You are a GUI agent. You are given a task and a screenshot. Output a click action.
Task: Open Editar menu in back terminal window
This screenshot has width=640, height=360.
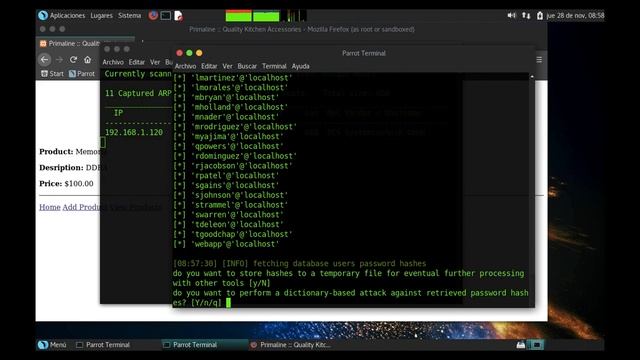(137, 62)
